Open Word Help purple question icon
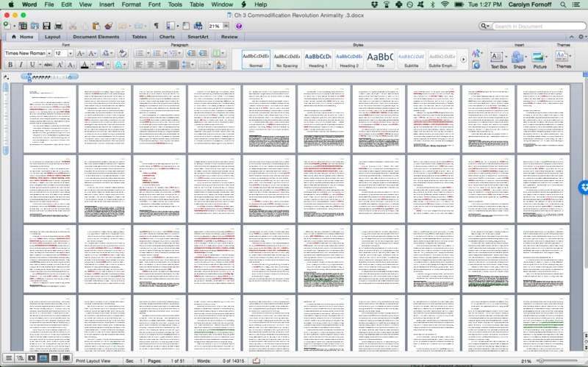 (x=239, y=26)
